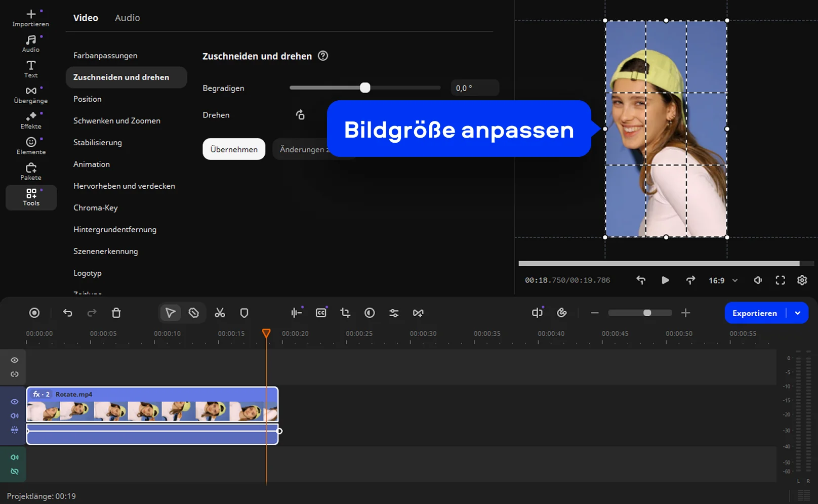The height and width of the screenshot is (504, 818).
Task: Toggle visibility of the top empty track
Action: click(x=15, y=360)
